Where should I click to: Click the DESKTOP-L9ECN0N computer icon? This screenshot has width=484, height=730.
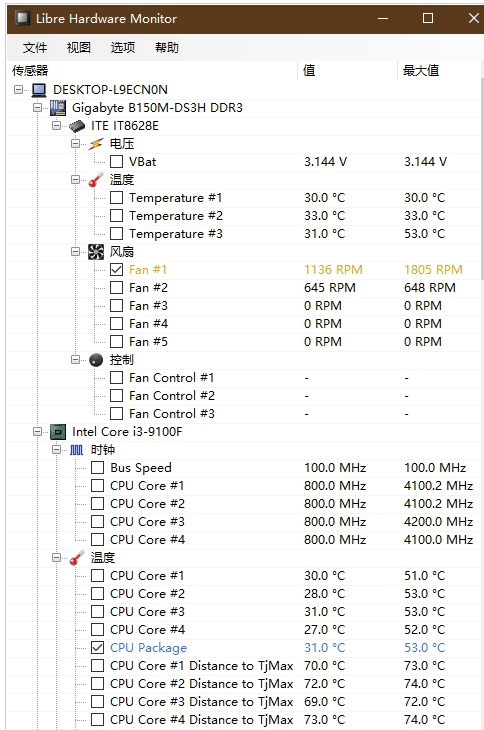coord(39,89)
